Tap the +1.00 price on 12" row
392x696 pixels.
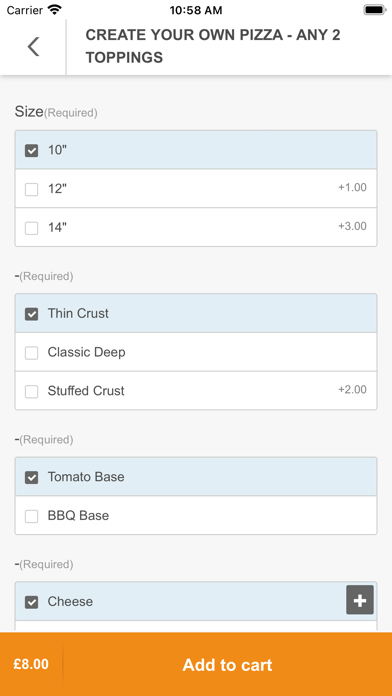click(x=352, y=187)
